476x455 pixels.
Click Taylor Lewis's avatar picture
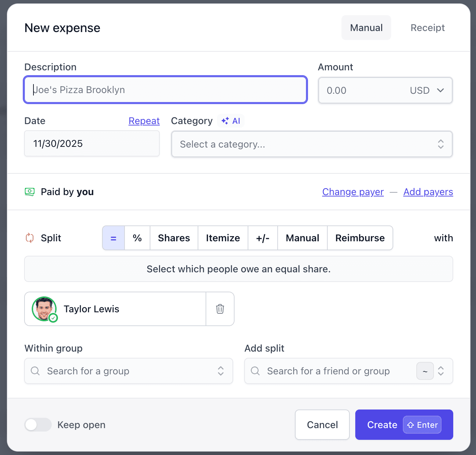click(44, 309)
